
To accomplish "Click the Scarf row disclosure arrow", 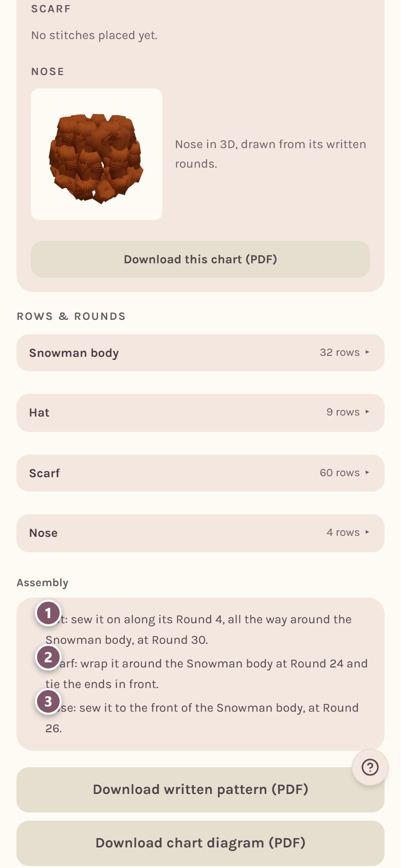I will (367, 473).
